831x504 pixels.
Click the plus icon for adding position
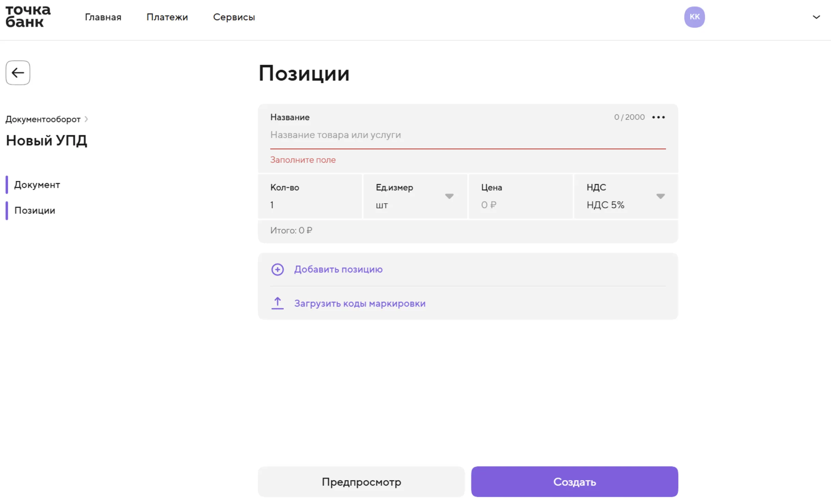pos(277,269)
